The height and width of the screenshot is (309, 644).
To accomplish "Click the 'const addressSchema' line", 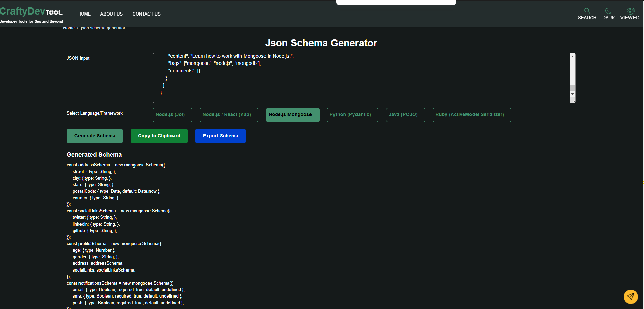I will 116,165.
